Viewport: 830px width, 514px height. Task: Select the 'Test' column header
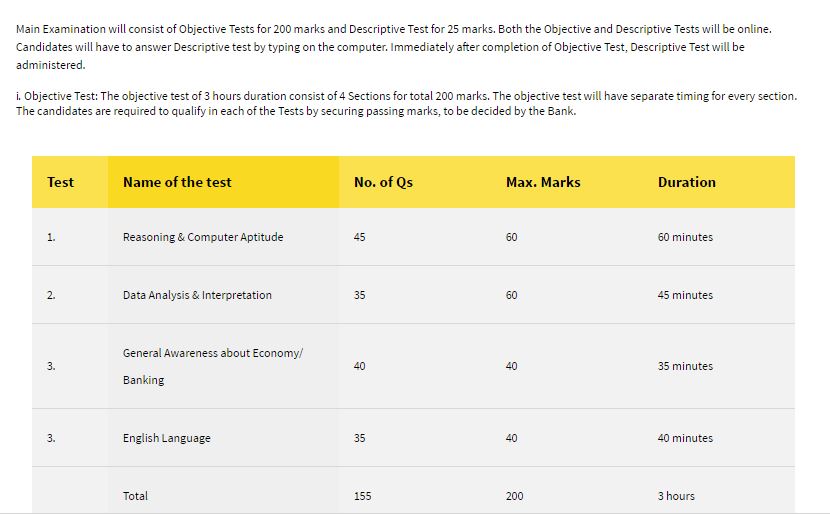pos(69,182)
